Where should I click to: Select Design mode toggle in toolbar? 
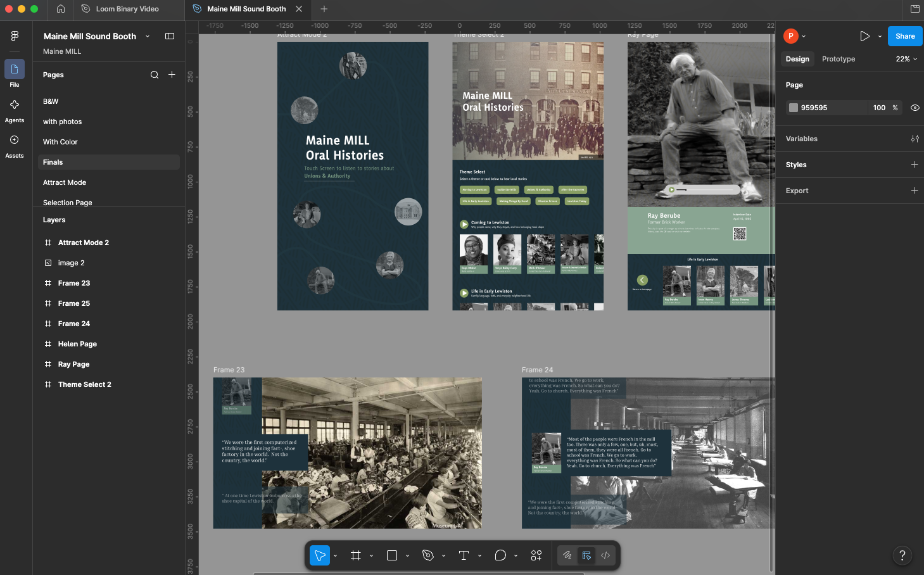pyautogui.click(x=586, y=555)
